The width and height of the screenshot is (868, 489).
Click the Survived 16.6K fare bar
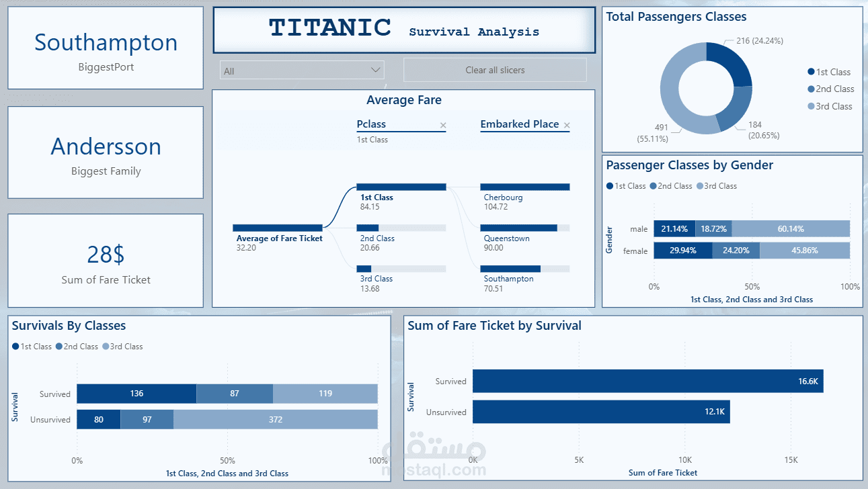click(x=648, y=381)
